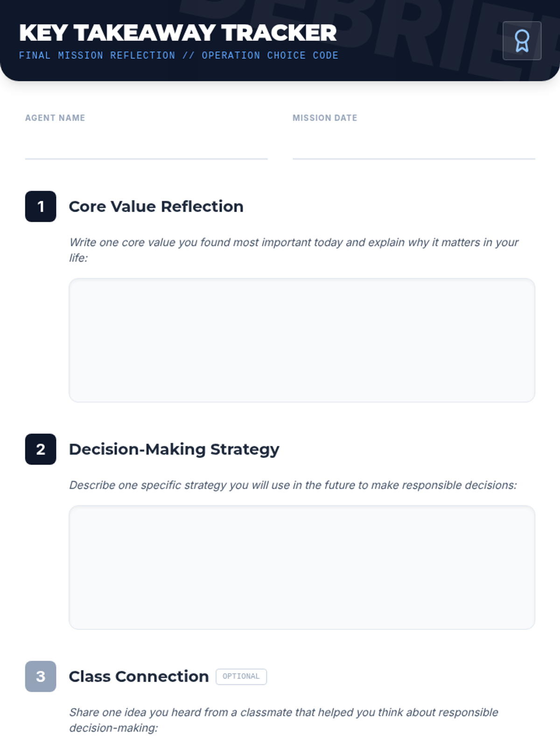The width and height of the screenshot is (560, 747).
Task: Click the Mission Date label
Action: pyautogui.click(x=325, y=118)
